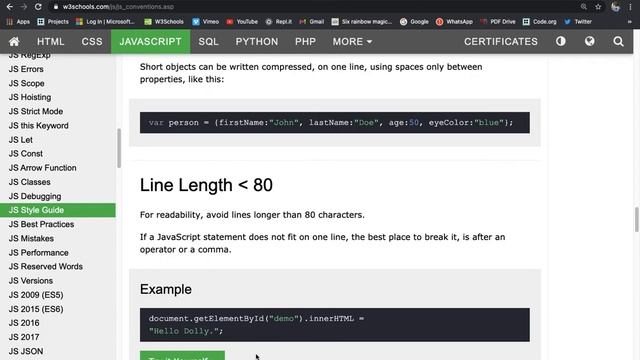Viewport: 640px width, 360px height.
Task: Click the main page scrollbar thumb
Action: coord(636,219)
